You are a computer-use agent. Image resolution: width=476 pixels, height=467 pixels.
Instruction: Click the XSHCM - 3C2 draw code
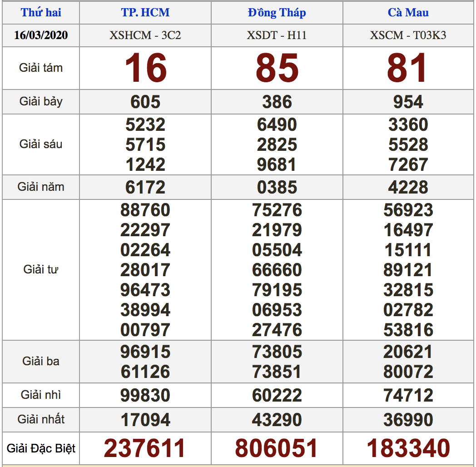[145, 35]
